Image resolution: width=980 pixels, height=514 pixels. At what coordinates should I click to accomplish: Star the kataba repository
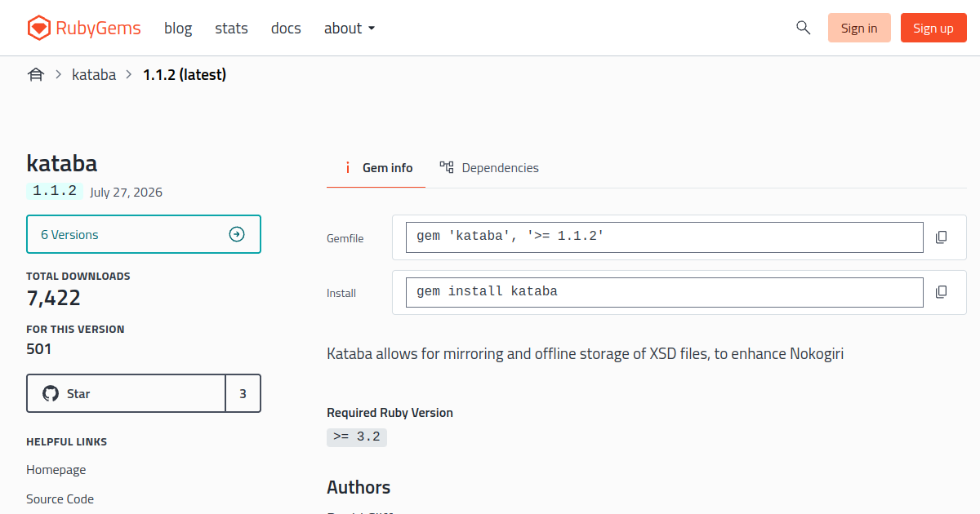point(126,393)
